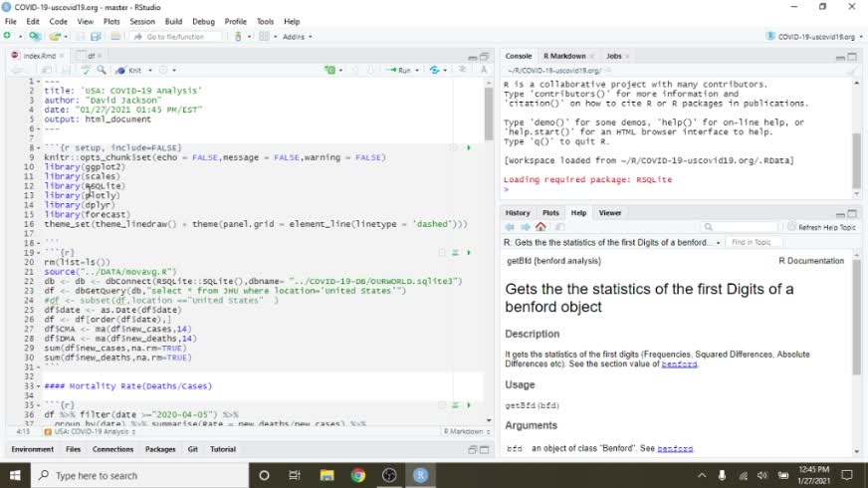Click the Help search field
This screenshot has width=868, height=488.
pyautogui.click(x=739, y=227)
